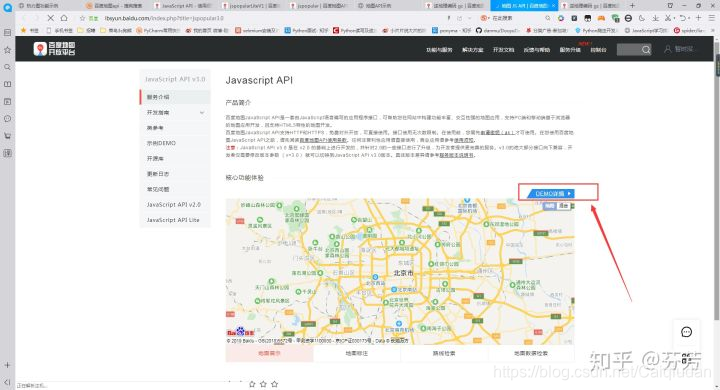The image size is (720, 390).
Task: Collapse the left sidebar with the bottom arrow icon
Action: click(x=7, y=382)
